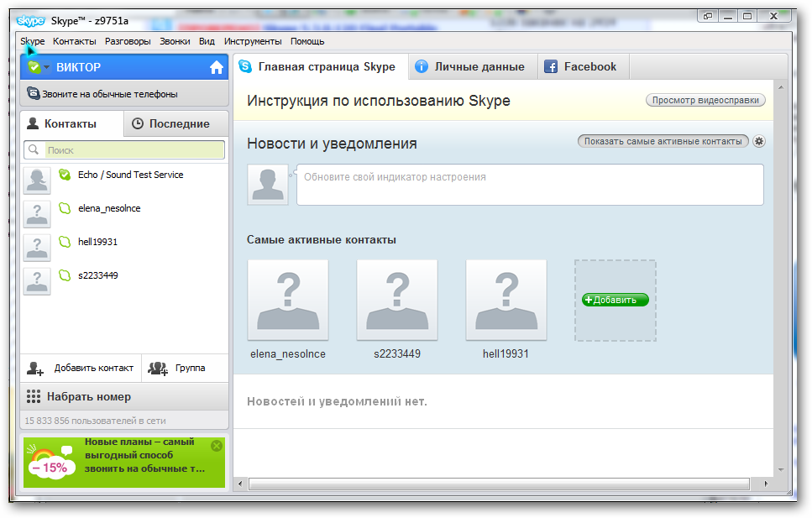
Task: Click the group people icon
Action: pyautogui.click(x=157, y=369)
